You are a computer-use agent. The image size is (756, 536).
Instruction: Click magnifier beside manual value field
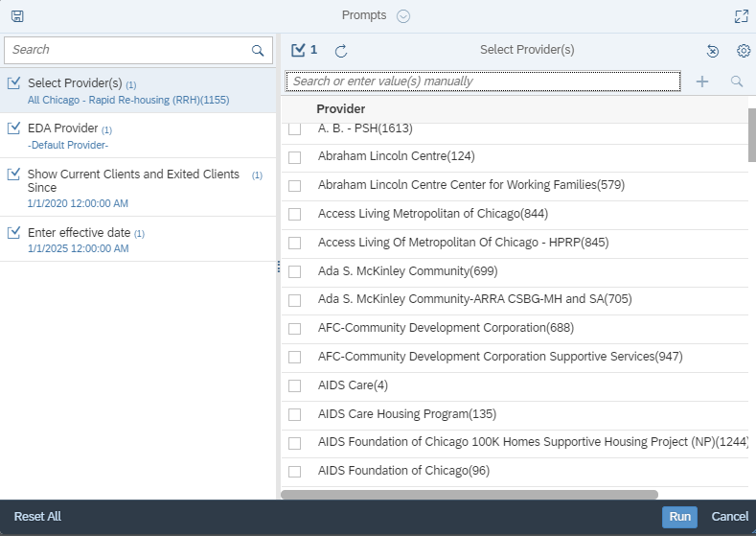click(x=736, y=82)
